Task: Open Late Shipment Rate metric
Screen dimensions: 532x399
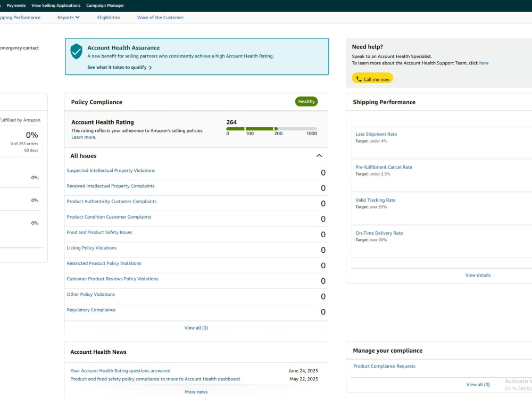Action: pyautogui.click(x=376, y=134)
